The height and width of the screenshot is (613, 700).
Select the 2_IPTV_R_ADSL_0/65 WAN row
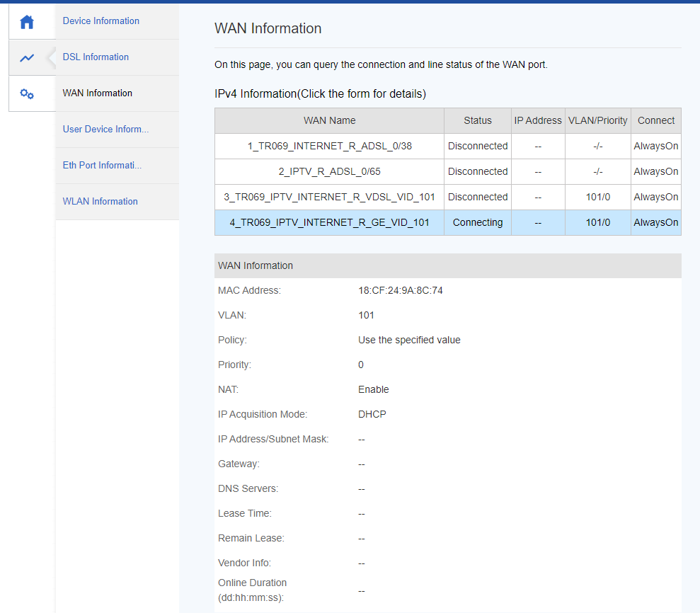pyautogui.click(x=329, y=172)
